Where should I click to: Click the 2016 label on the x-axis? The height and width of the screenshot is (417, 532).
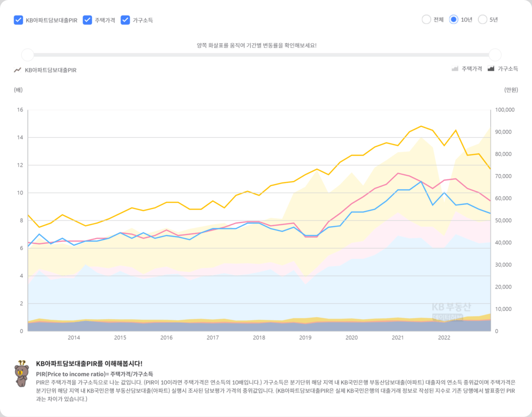tap(166, 337)
